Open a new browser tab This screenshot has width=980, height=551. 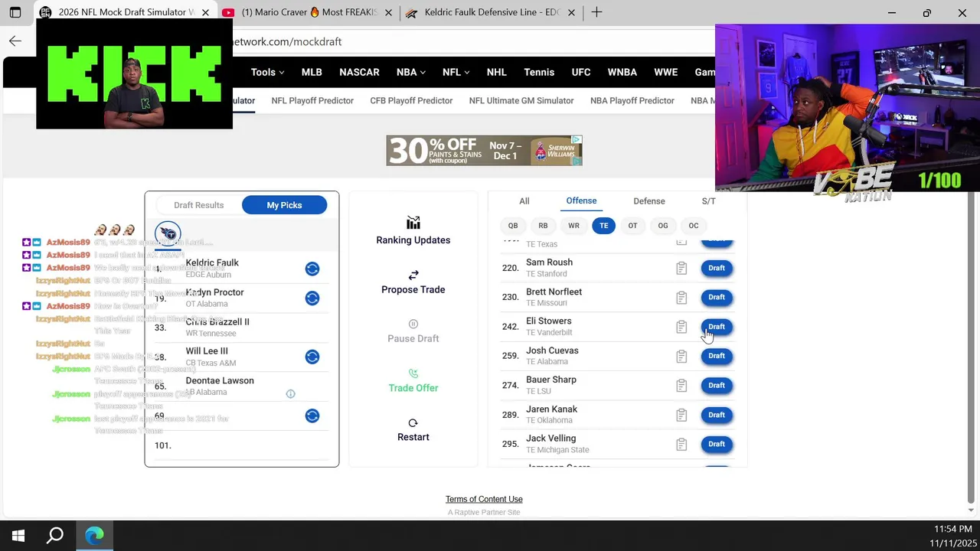596,12
